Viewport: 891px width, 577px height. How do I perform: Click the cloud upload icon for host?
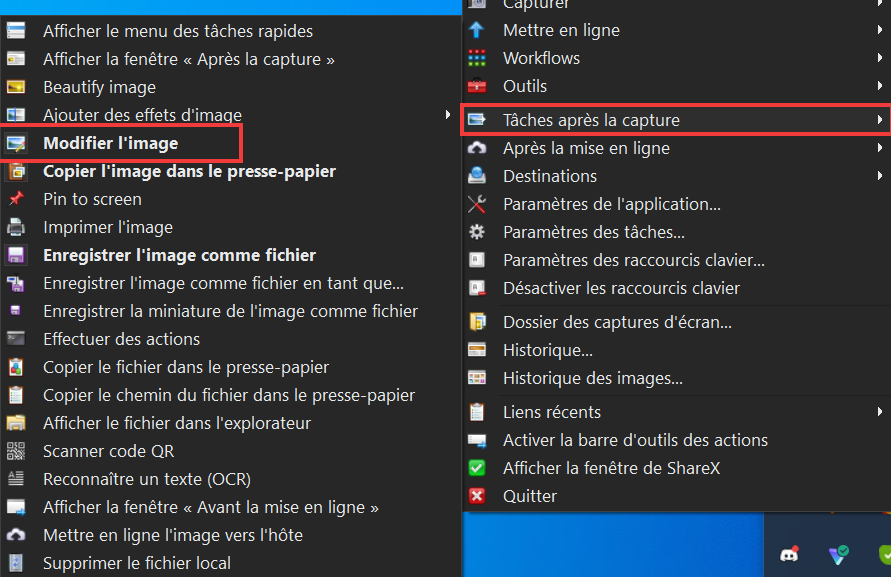(16, 535)
